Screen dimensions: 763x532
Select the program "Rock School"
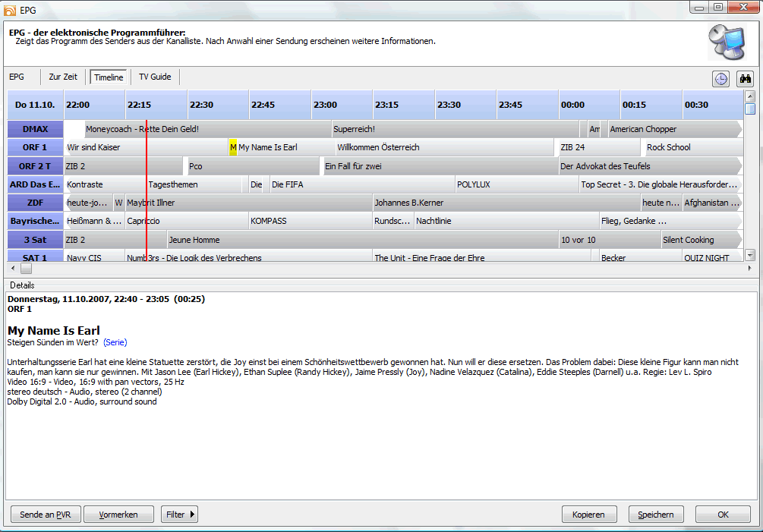click(694, 147)
